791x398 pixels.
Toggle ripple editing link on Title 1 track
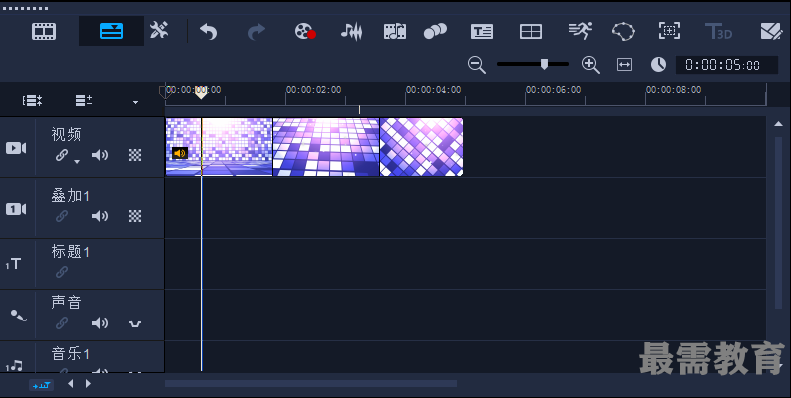(x=62, y=272)
